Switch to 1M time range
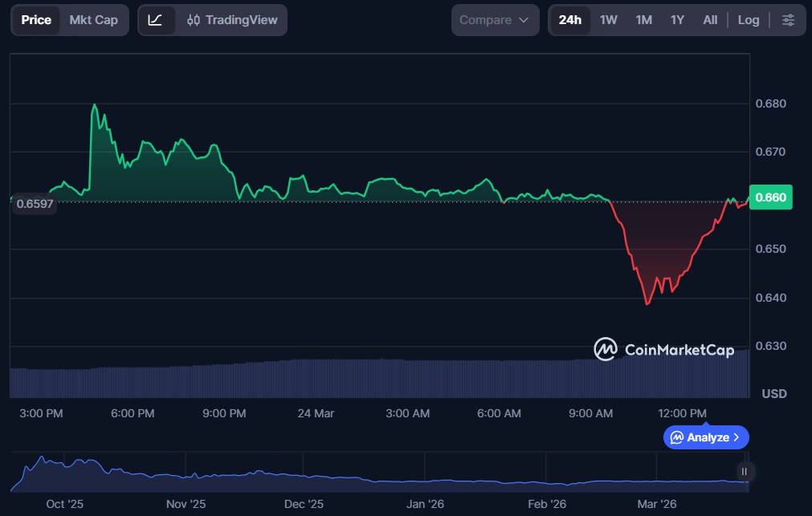The image size is (812, 516). tap(643, 20)
